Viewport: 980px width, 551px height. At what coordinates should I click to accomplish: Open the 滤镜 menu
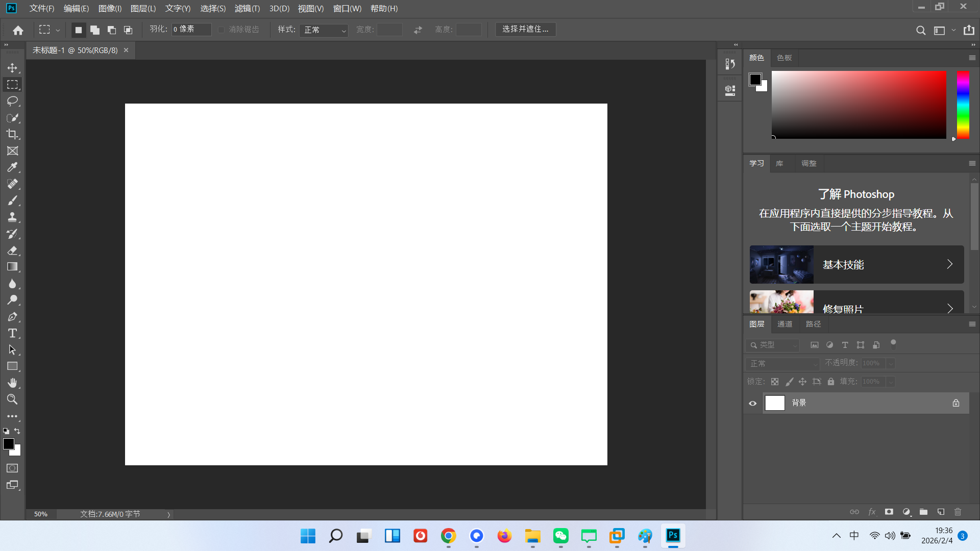click(247, 8)
